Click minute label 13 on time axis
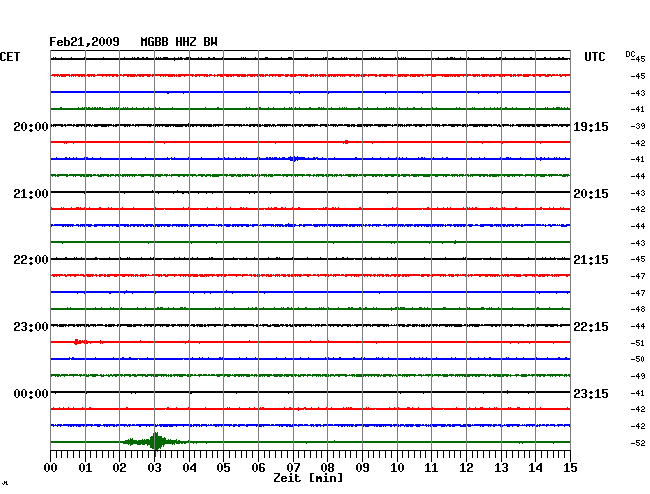The height and width of the screenshot is (494, 650). pos(501,467)
